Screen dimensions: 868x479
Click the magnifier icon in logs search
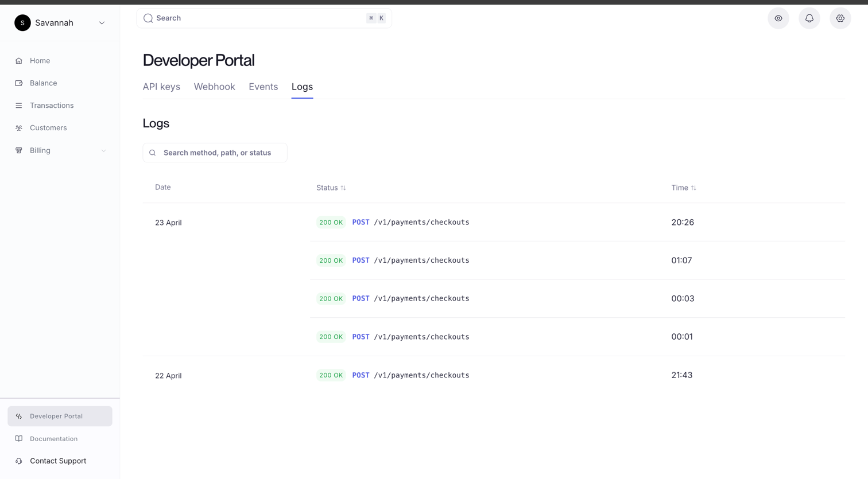[153, 153]
